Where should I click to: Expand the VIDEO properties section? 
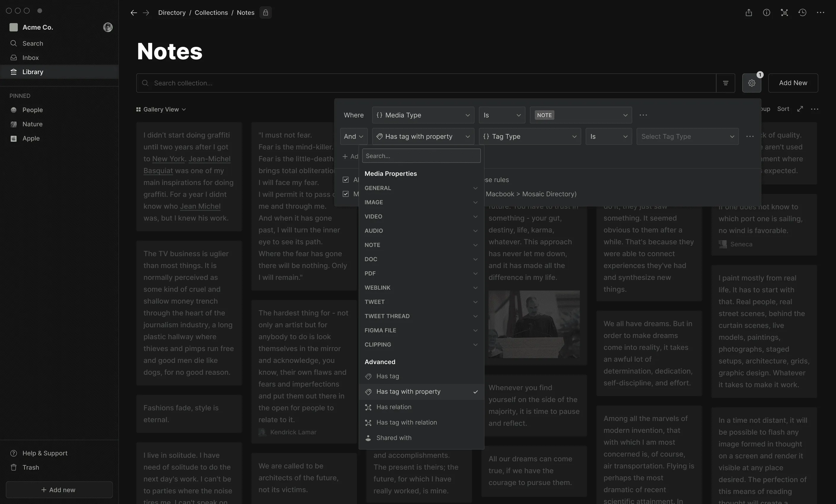421,216
